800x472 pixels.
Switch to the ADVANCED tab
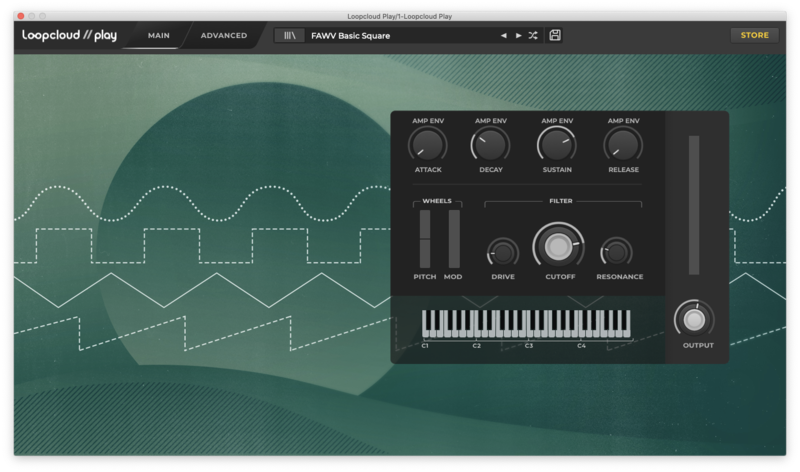coord(224,36)
